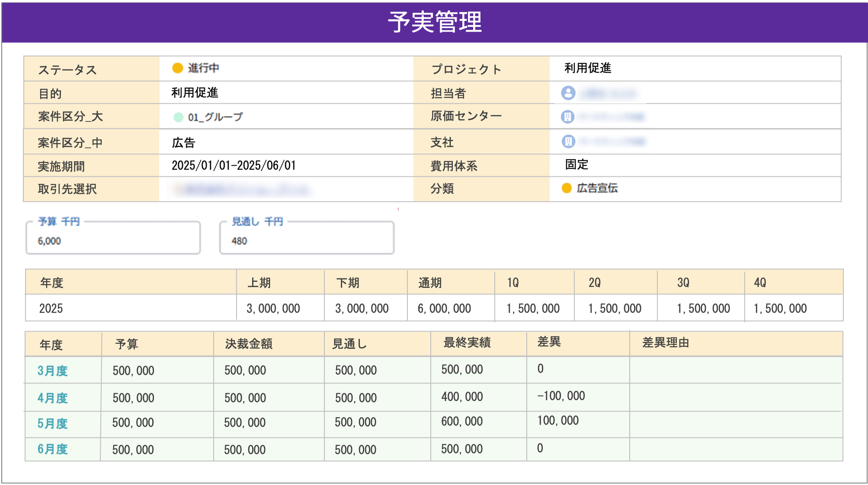Click the yellow dot beside 広告宣伝
The width and height of the screenshot is (868, 485).
[567, 188]
